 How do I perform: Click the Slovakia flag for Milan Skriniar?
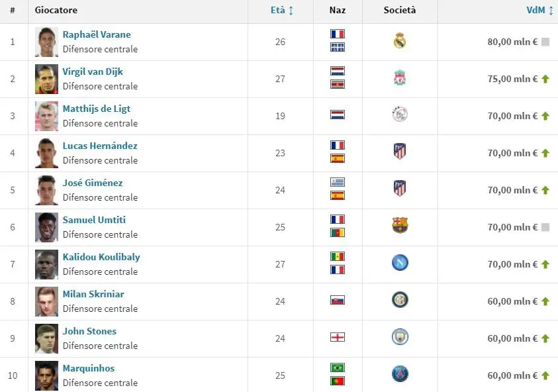coord(338,300)
